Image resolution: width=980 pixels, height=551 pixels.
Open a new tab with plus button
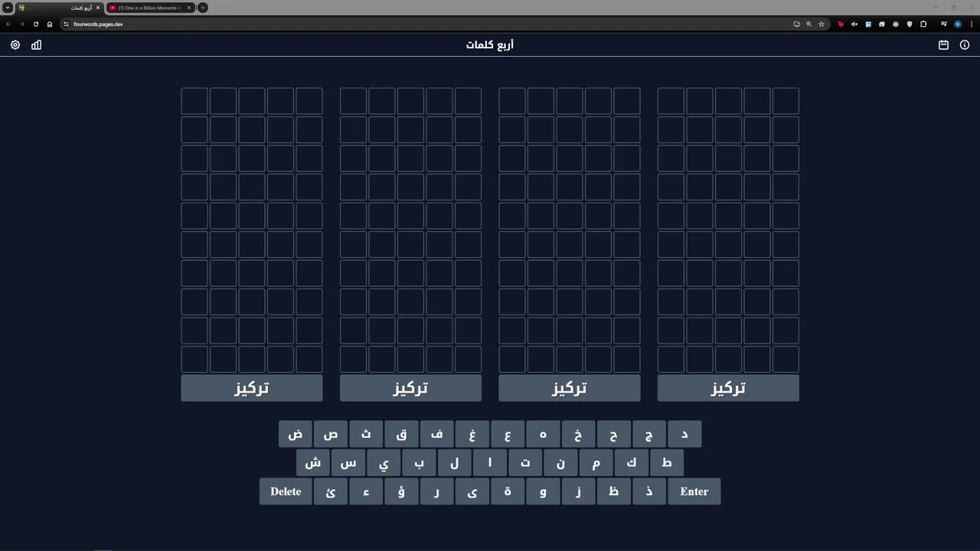(x=202, y=8)
